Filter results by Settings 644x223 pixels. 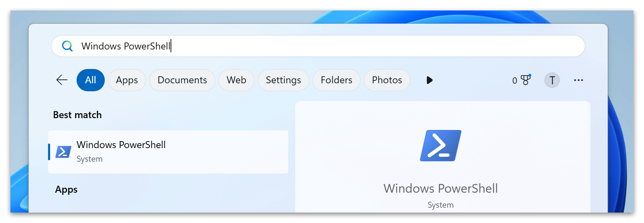[283, 80]
